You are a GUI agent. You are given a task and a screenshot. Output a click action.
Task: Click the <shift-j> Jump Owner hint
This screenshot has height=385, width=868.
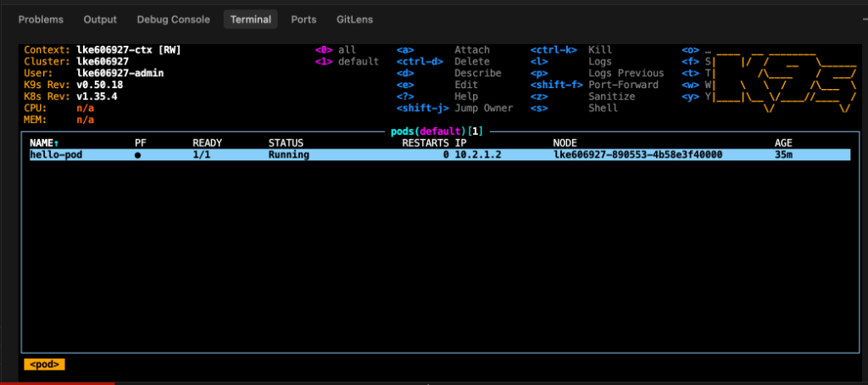[455, 108]
